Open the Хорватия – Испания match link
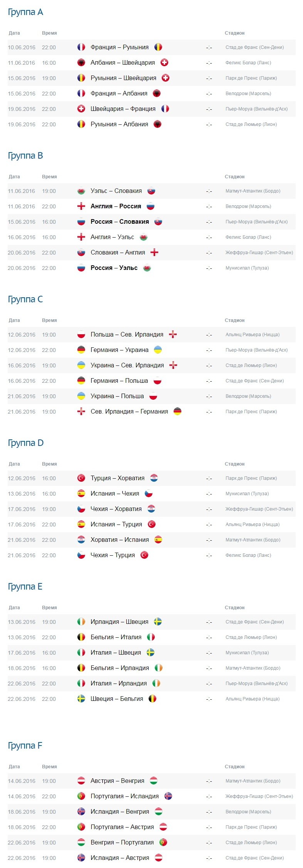This screenshot has height=868, width=303. click(x=120, y=540)
